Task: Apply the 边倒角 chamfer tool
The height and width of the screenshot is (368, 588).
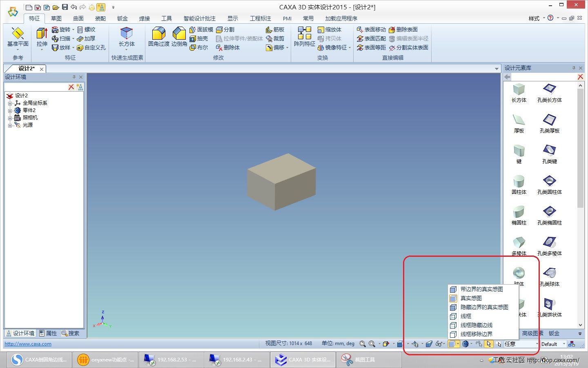Action: point(179,37)
